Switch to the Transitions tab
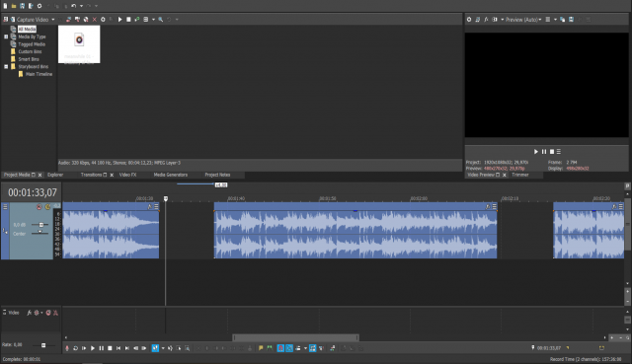The image size is (632, 364). [91, 175]
